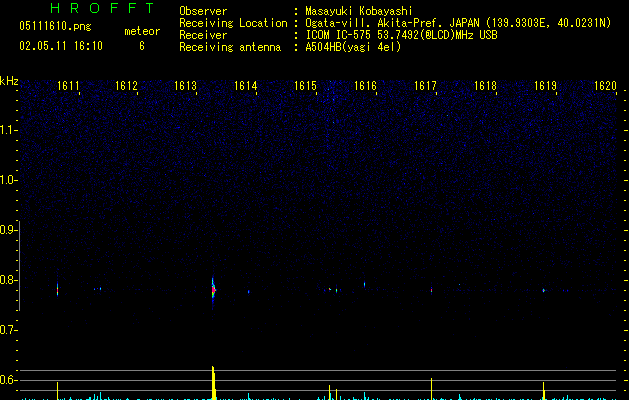The image size is (629, 400).
Task: Click the Receiving antenna label
Action: coord(230,47)
